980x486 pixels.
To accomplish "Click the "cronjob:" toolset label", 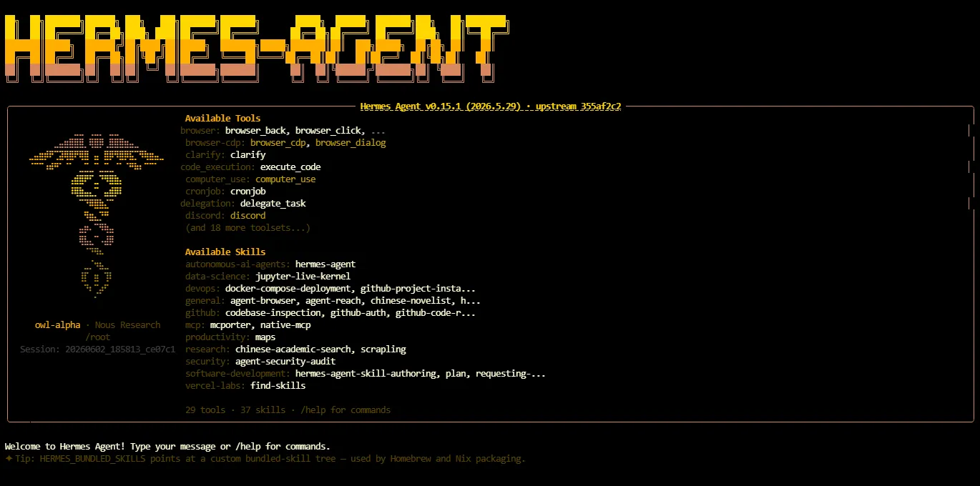I will point(205,192).
